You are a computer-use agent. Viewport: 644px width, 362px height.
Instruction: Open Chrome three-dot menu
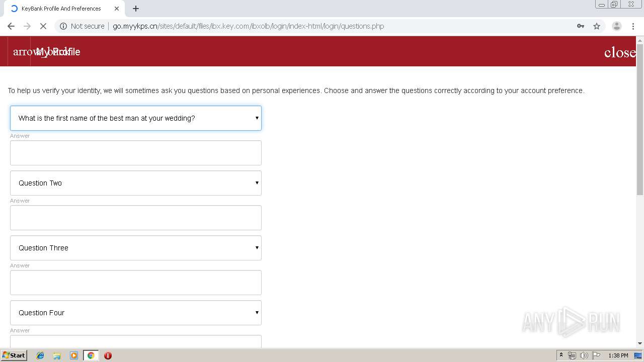tap(633, 26)
